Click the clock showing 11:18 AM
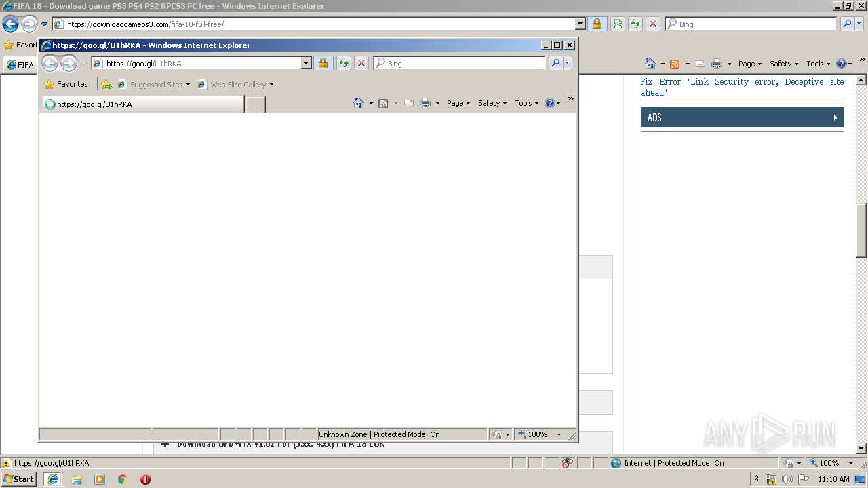Viewport: 868px width, 488px height. pos(833,479)
